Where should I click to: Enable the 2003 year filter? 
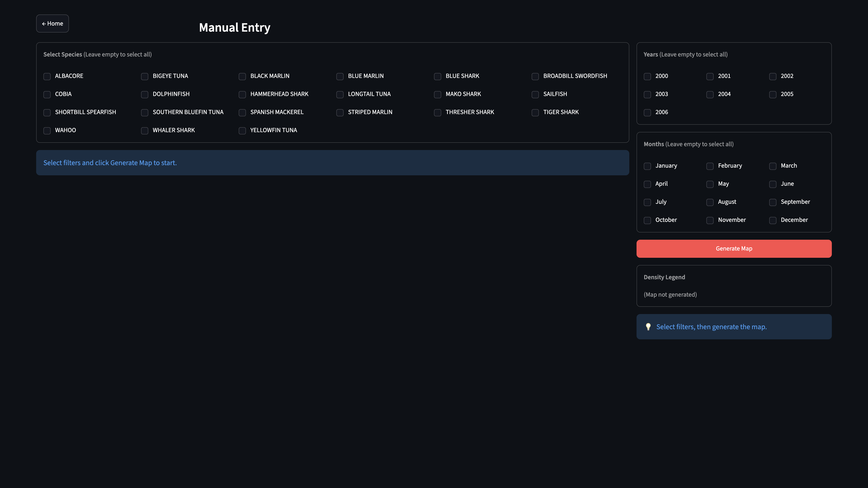coord(647,95)
